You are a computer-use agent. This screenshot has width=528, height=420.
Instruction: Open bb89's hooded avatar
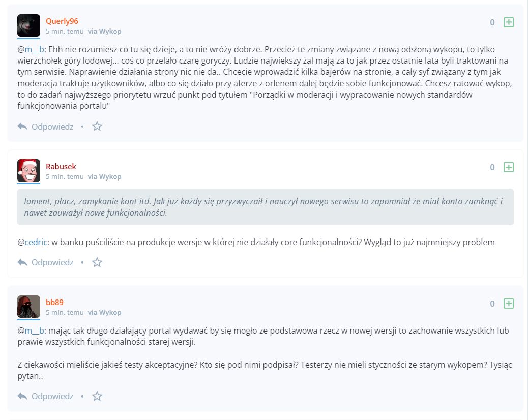pyautogui.click(x=28, y=307)
